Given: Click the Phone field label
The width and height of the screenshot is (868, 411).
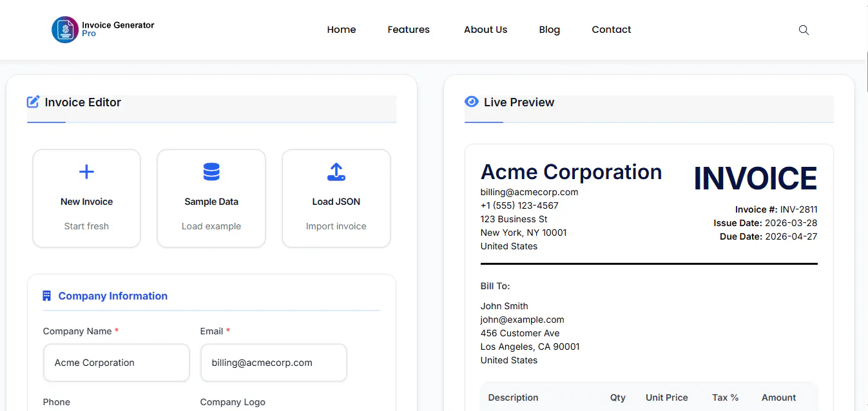Looking at the screenshot, I should click(56, 402).
